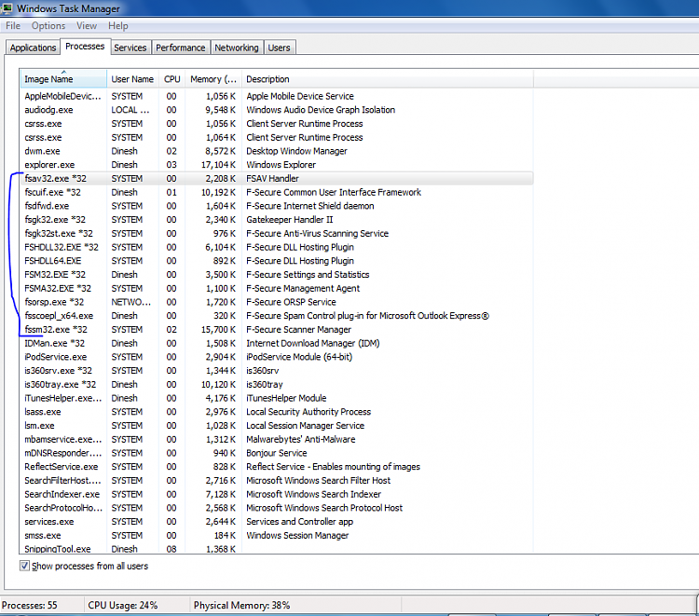Screen dimensions: 699x616
Task: Sort by Memory column header
Action: tap(213, 79)
